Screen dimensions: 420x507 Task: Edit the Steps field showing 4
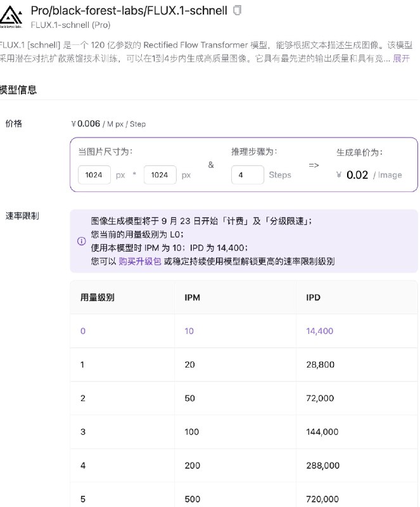(x=248, y=175)
